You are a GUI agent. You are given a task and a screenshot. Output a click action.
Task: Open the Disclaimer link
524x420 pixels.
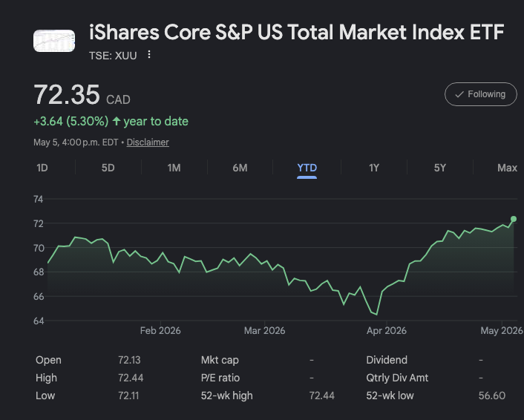[148, 142]
